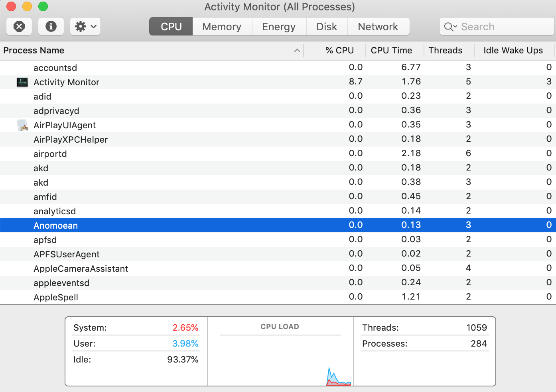Select the adid process row

pyautogui.click(x=278, y=96)
